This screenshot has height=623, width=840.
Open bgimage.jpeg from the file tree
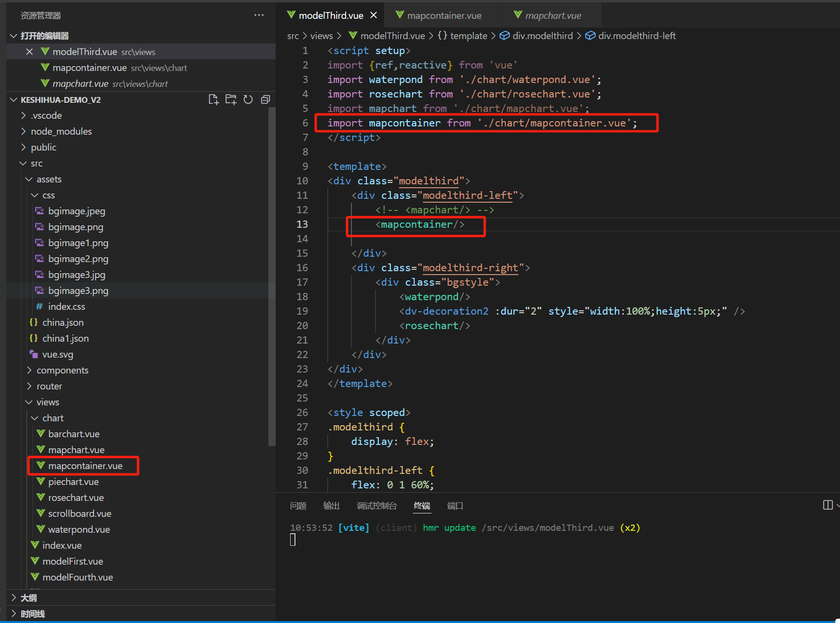tap(76, 211)
